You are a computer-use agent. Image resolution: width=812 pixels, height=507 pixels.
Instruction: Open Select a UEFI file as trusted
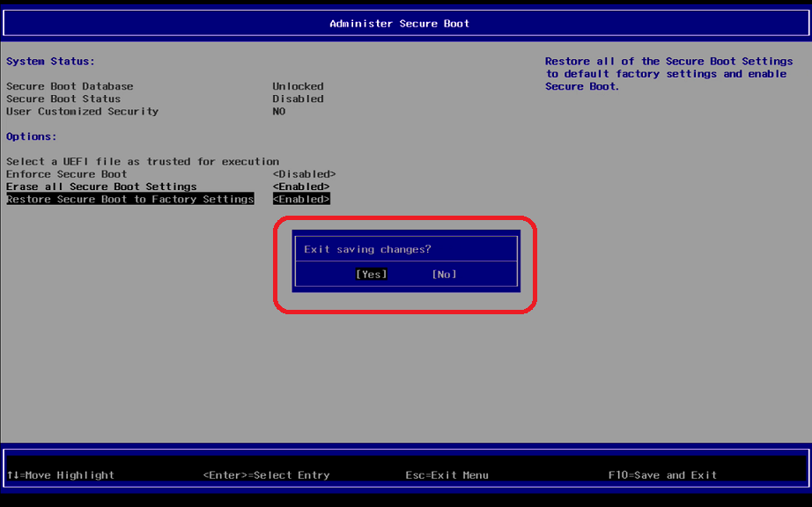coord(143,162)
